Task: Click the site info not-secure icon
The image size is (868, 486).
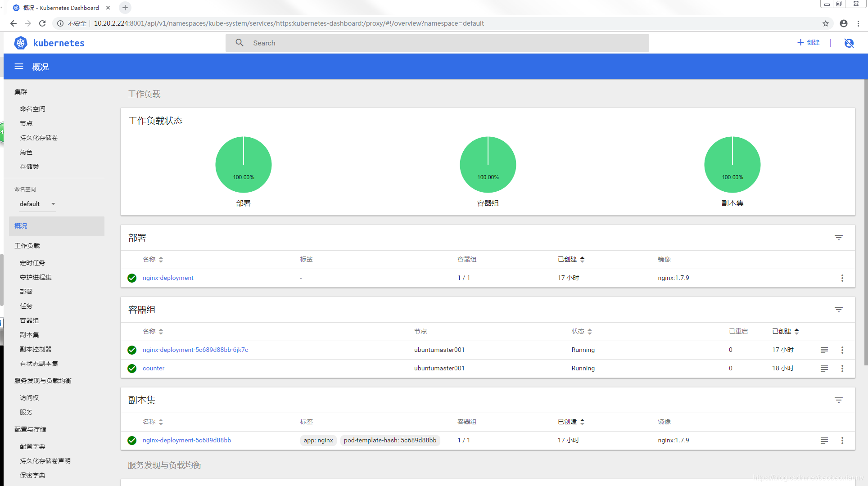Action: coord(60,23)
